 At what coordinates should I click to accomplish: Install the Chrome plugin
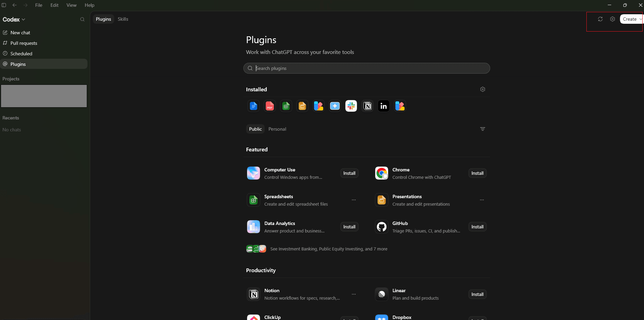(478, 173)
